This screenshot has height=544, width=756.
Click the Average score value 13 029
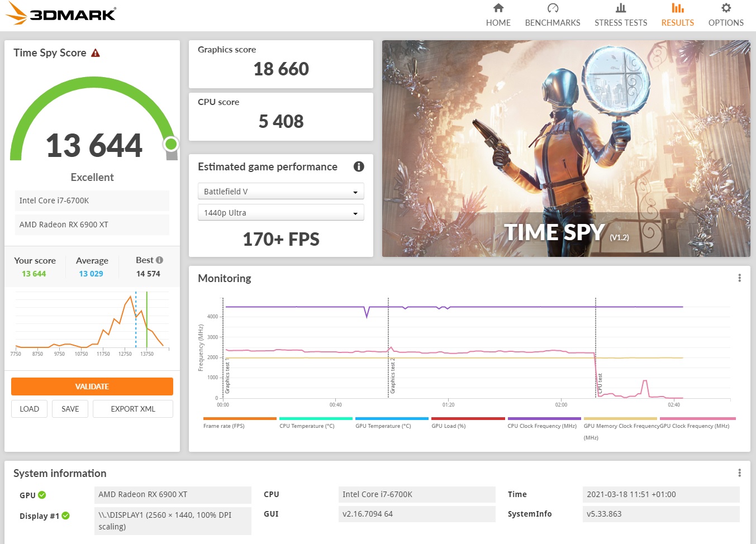coord(91,274)
